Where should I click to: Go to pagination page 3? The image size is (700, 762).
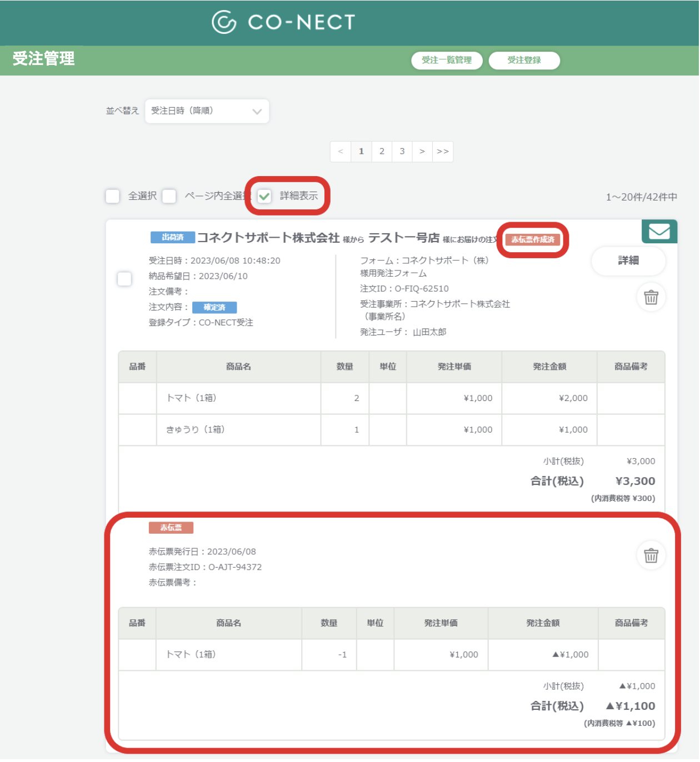(402, 151)
